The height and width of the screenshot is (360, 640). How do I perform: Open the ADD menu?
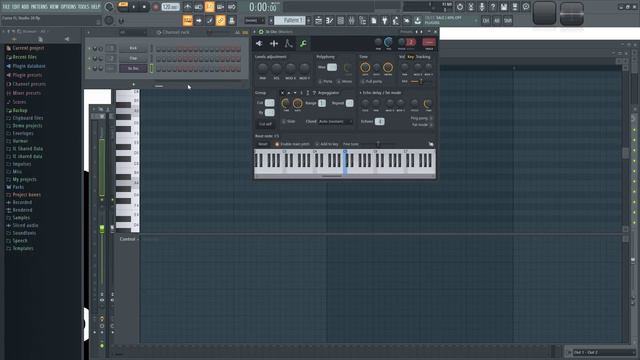(x=25, y=7)
